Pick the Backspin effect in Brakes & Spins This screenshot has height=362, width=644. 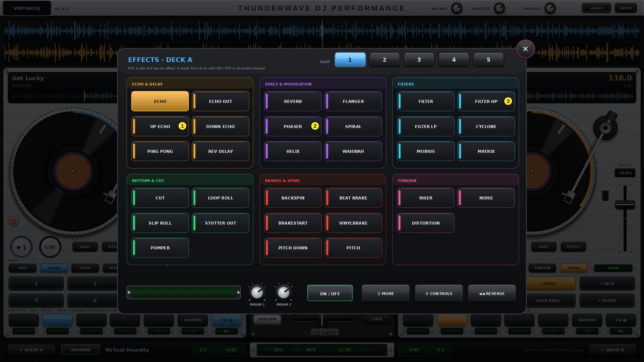tap(293, 198)
